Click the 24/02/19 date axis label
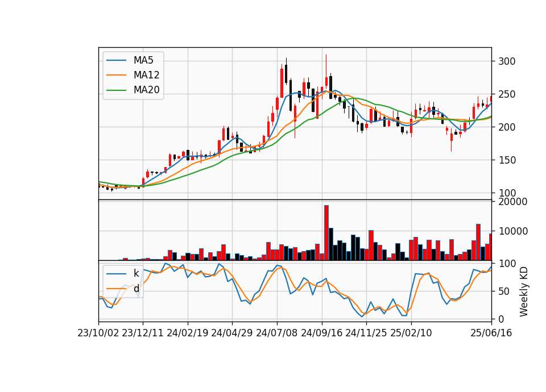This screenshot has height=392, width=546. [188, 333]
